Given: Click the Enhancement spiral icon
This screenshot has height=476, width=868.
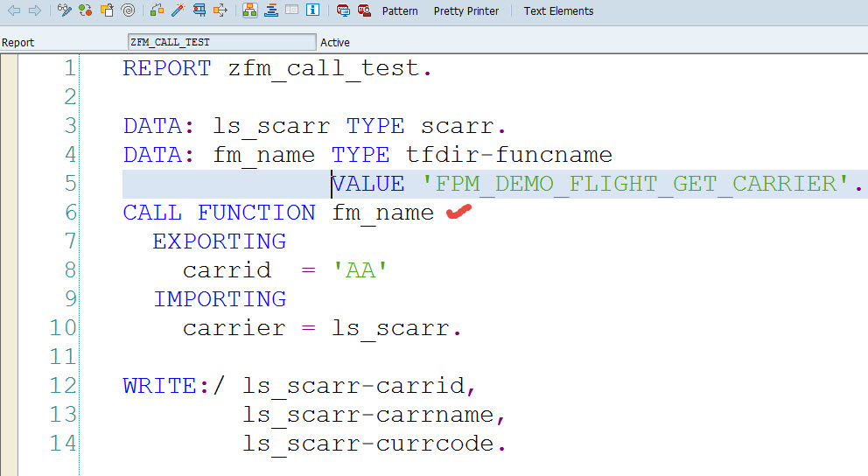Looking at the screenshot, I should coord(128,10).
